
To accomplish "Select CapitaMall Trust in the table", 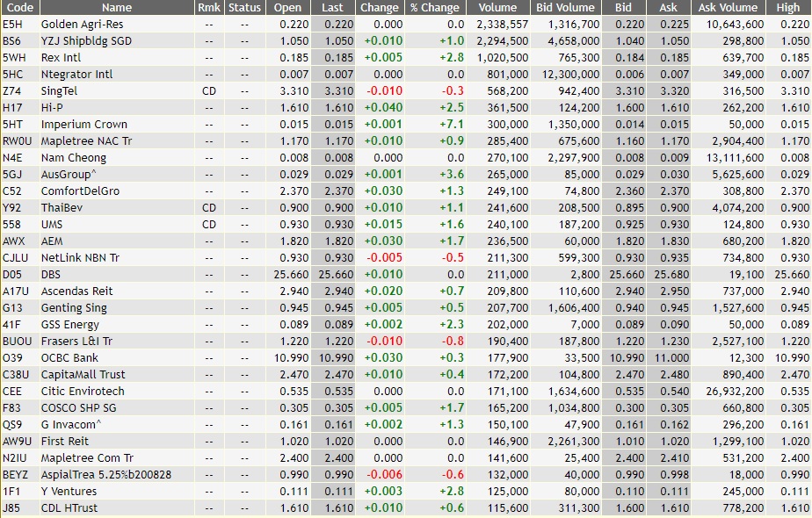I will 83,374.
